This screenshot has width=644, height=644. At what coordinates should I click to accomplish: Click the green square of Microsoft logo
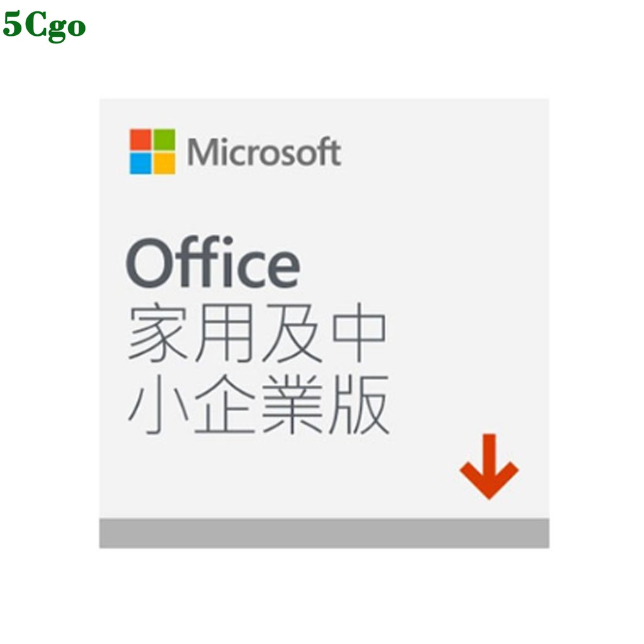164,140
